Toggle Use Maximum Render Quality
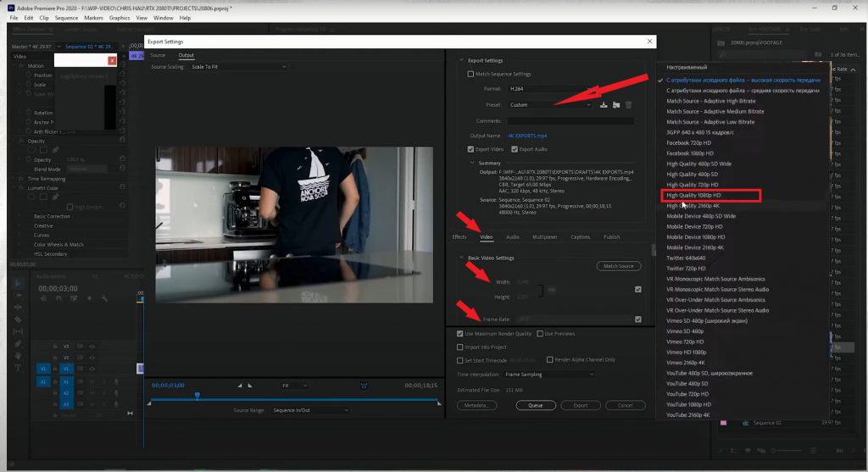The image size is (868, 472). (x=460, y=334)
